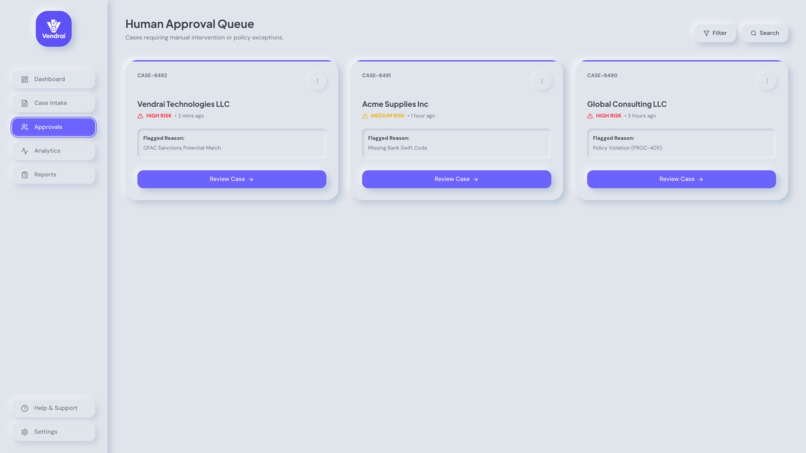Click the Vendrai logo icon
Screen dimensions: 806x453
pos(53,29)
